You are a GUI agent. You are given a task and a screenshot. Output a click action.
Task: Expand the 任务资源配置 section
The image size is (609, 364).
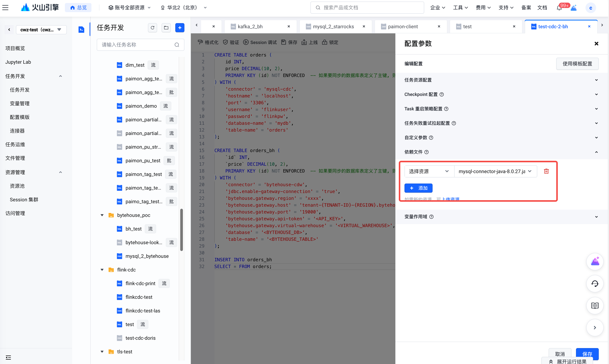(596, 80)
